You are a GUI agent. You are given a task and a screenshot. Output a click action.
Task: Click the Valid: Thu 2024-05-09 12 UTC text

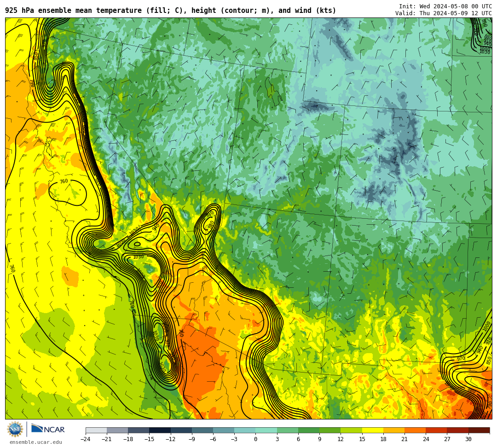pos(444,13)
